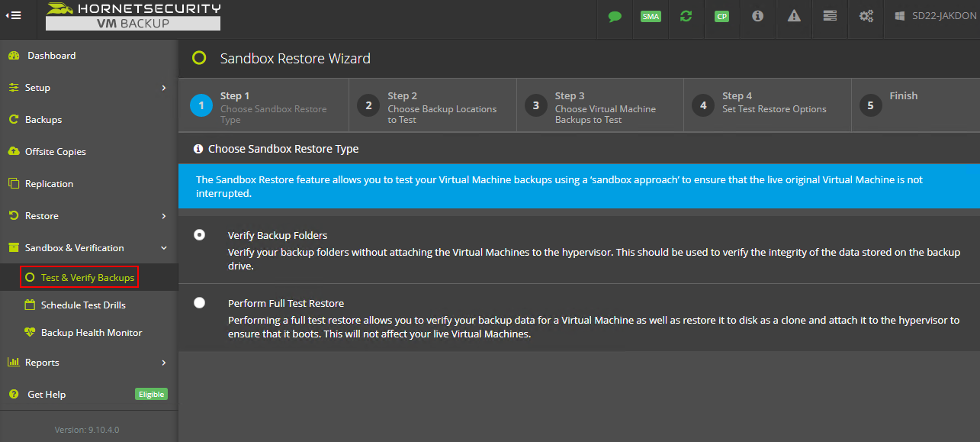Click the green refresh arrows icon
This screenshot has width=980, height=442.
tap(686, 16)
